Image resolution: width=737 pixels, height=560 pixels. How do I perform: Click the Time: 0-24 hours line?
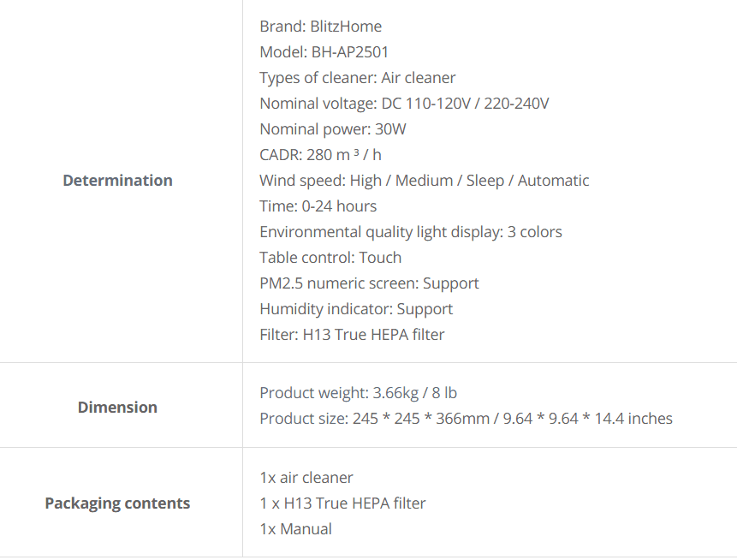click(x=318, y=206)
